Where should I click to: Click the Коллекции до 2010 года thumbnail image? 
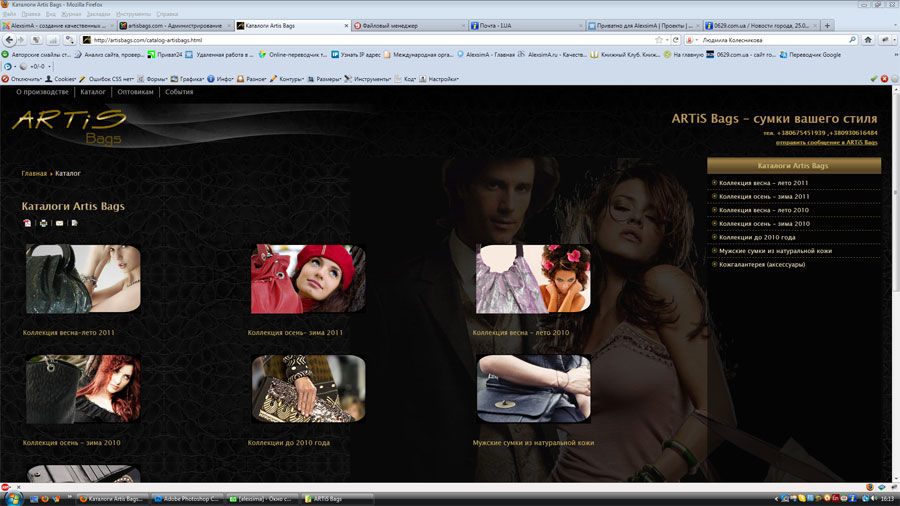tap(308, 389)
